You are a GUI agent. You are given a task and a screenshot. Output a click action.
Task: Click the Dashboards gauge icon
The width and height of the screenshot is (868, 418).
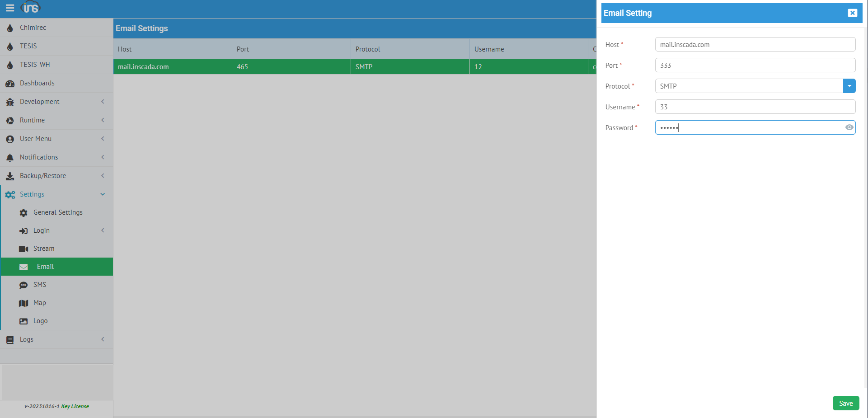[x=10, y=84]
